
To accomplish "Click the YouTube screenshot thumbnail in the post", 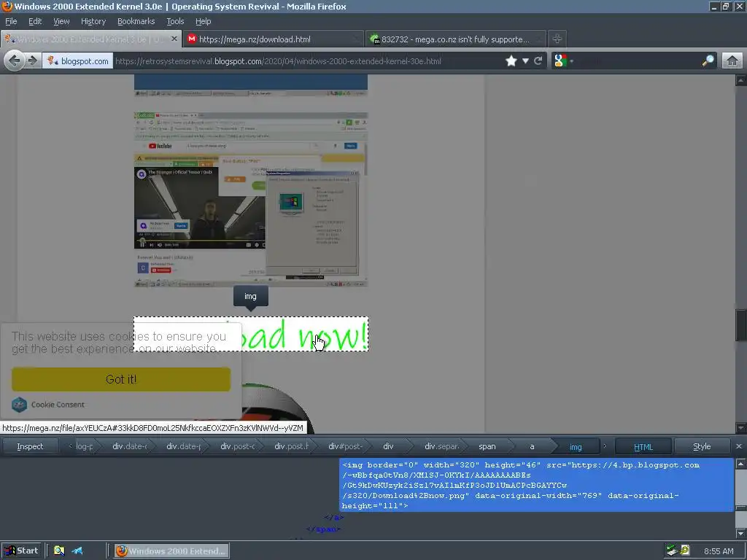I will (251, 200).
